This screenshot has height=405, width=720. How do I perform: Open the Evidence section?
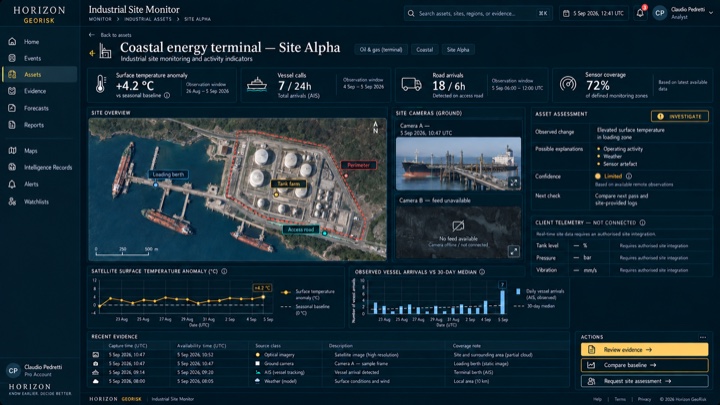39,91
